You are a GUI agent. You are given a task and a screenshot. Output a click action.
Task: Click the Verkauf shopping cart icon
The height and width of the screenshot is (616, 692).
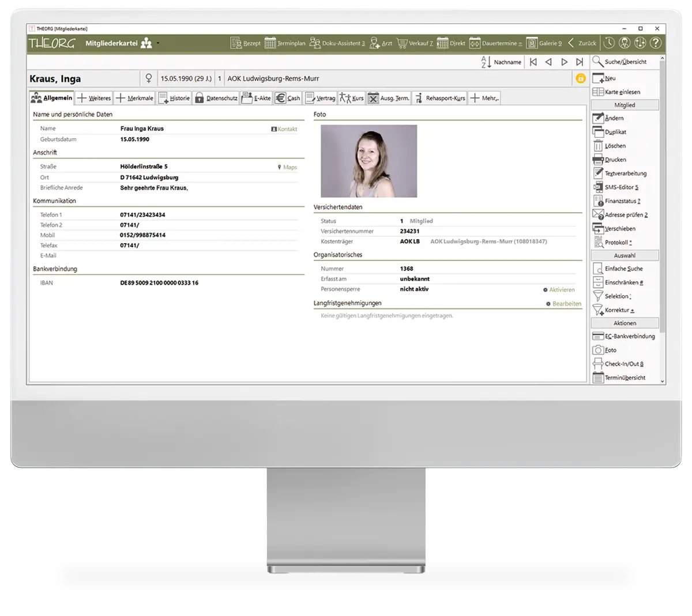(x=402, y=43)
